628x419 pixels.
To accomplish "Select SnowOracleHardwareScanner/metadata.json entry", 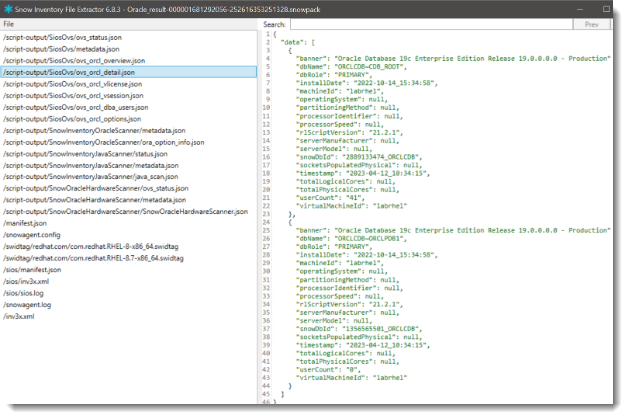I will pyautogui.click(x=95, y=199).
